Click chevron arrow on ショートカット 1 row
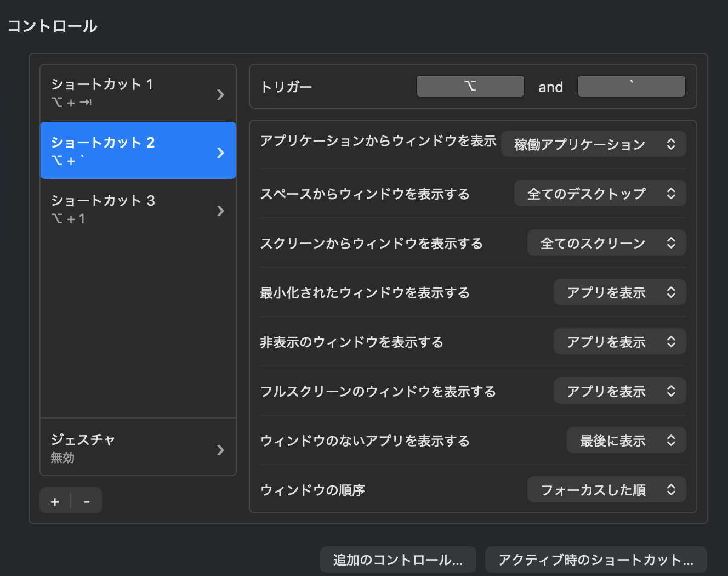728x576 pixels. pos(220,94)
